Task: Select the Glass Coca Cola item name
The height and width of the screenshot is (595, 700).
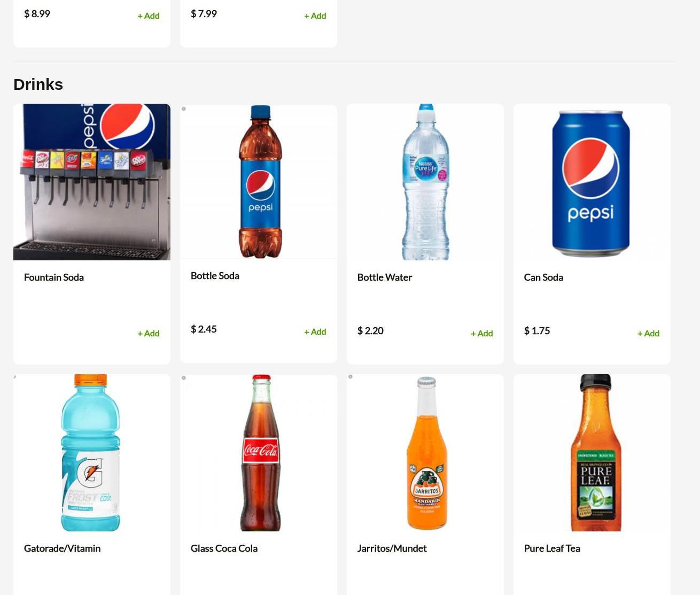Action: click(224, 548)
